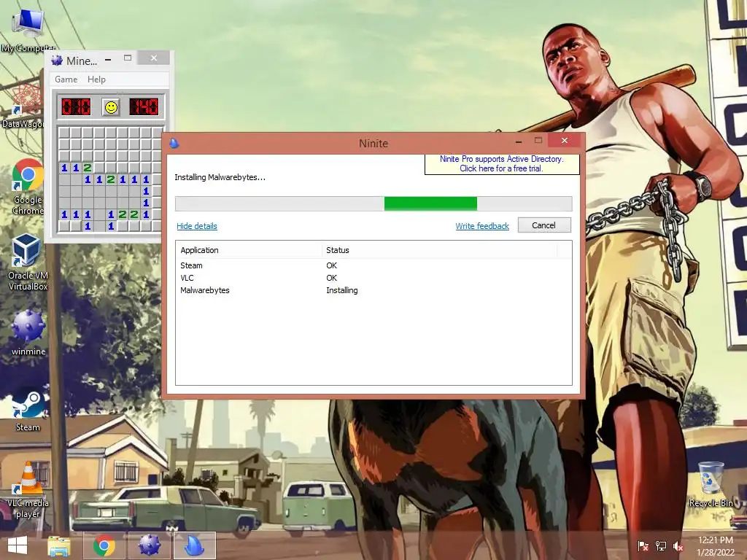This screenshot has width=747, height=560.
Task: Click the Status column header
Action: [x=439, y=250]
